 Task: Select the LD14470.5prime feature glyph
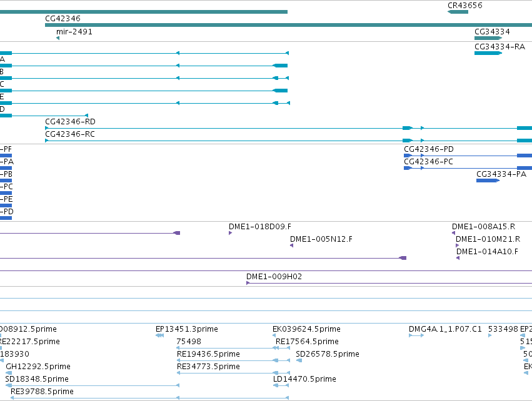(281, 385)
